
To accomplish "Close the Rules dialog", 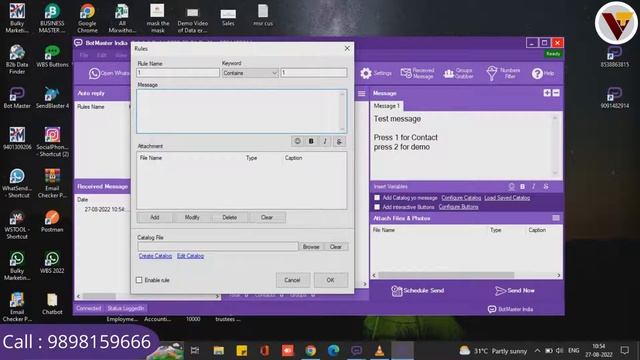I will coord(347,49).
